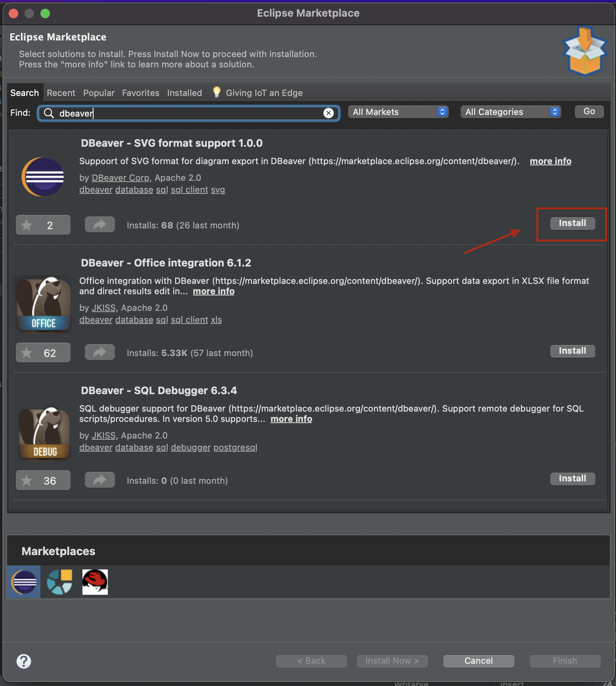Screen dimensions: 616x686
Task: Open more info for Office integration
Action: (x=214, y=291)
